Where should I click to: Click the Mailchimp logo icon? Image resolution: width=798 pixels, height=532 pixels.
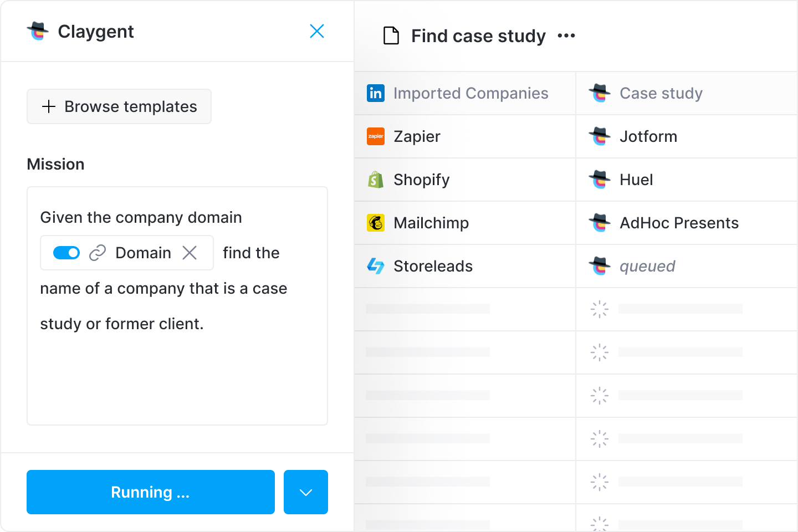click(x=376, y=223)
